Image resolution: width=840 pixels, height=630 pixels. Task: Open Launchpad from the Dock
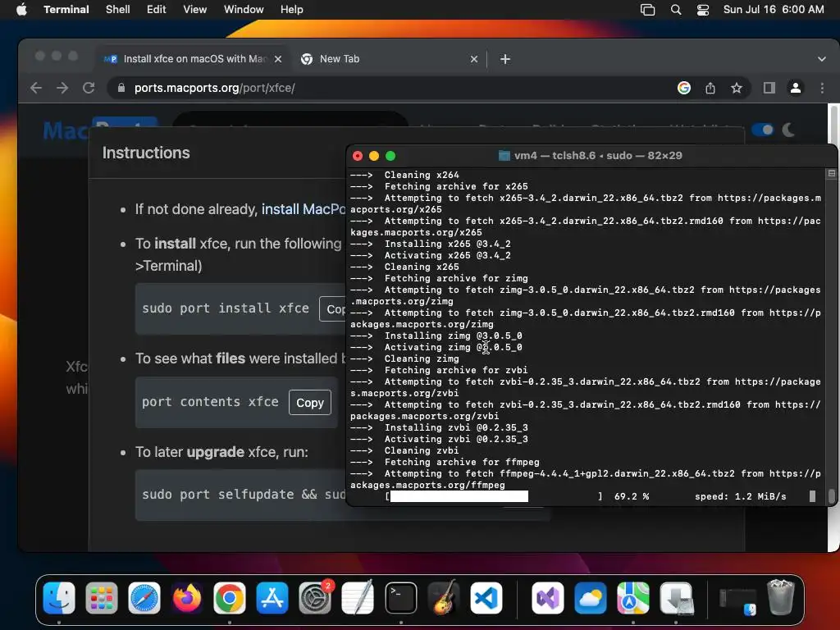coord(101,598)
